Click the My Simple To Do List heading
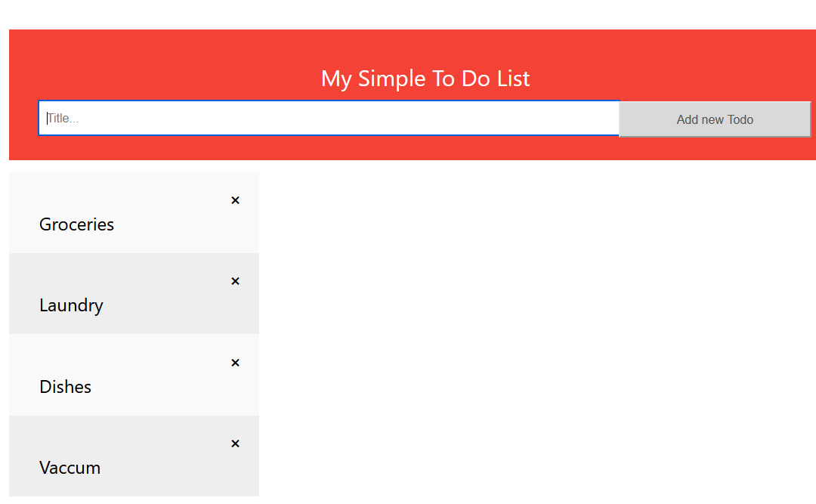Screen dimensions: 816x504 pyautogui.click(x=425, y=79)
